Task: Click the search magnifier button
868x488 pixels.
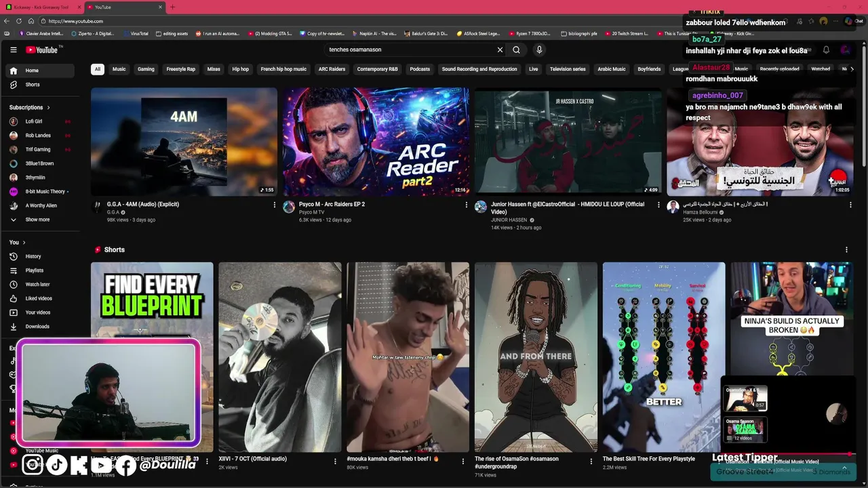Action: pyautogui.click(x=516, y=49)
